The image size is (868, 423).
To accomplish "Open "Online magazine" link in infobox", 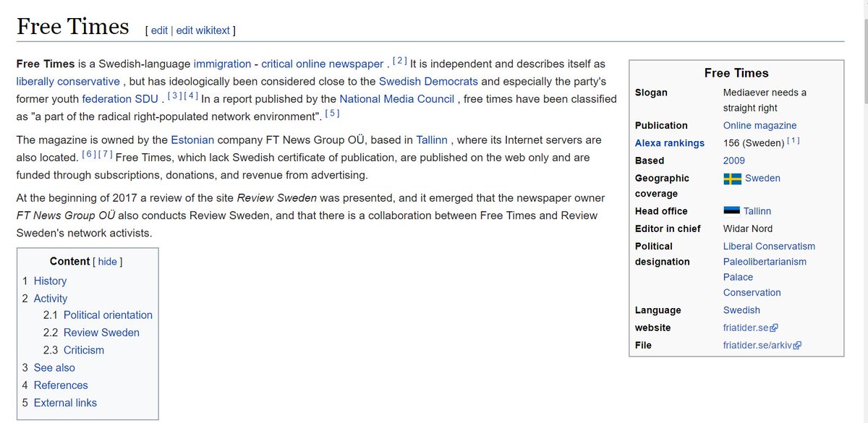I will click(759, 125).
